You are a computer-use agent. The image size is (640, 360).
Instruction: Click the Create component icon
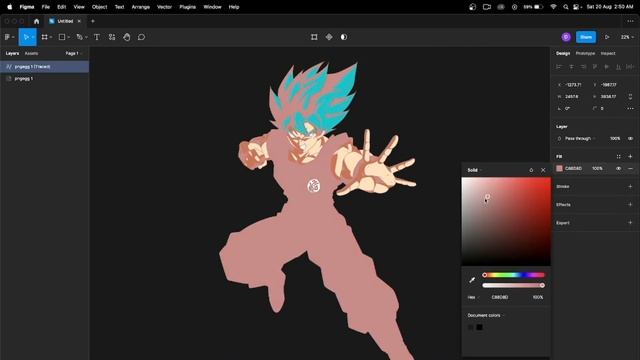329,37
